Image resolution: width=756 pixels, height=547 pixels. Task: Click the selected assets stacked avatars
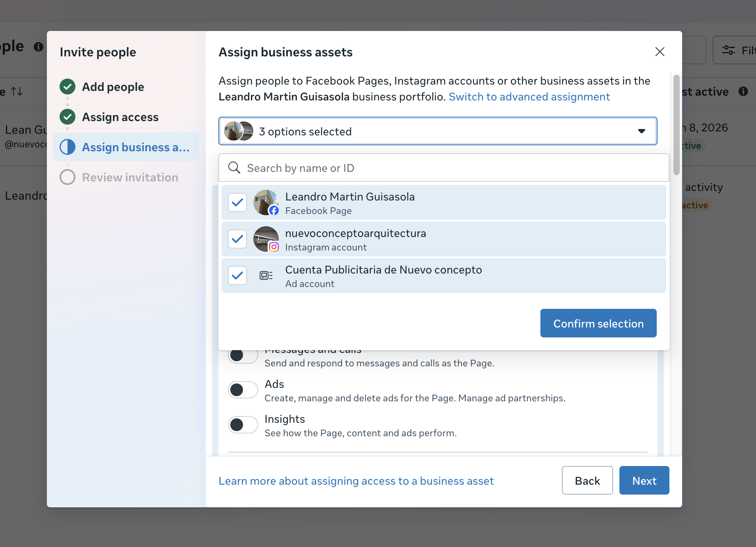pos(238,131)
